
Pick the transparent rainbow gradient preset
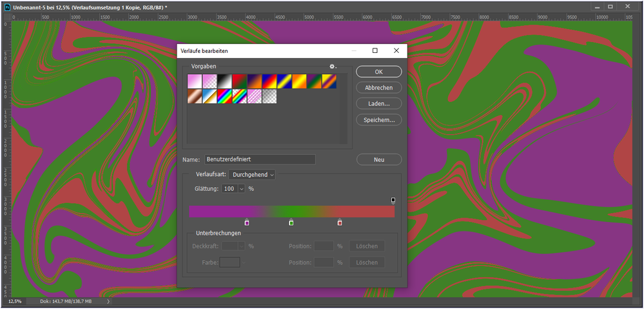pyautogui.click(x=239, y=97)
